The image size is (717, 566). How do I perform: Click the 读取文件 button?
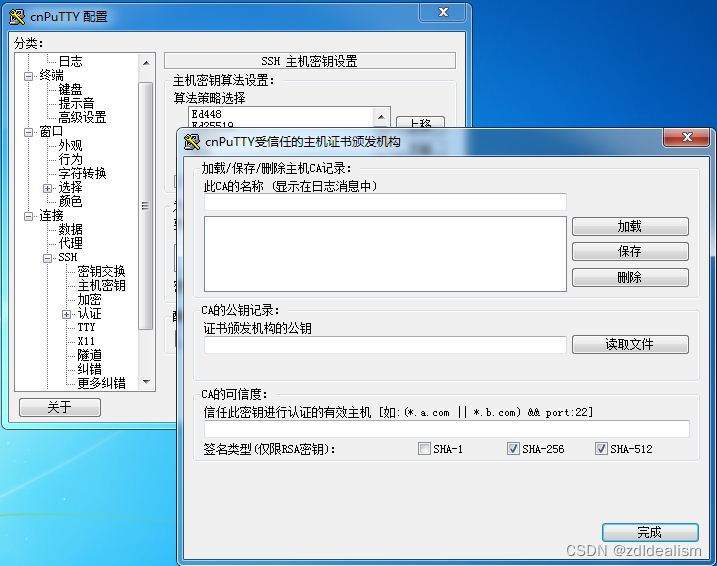pos(630,345)
